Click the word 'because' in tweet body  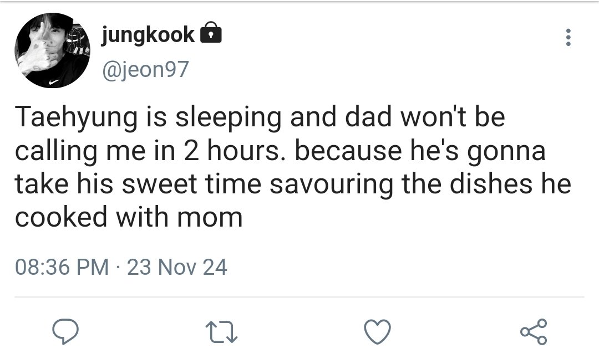(348, 151)
